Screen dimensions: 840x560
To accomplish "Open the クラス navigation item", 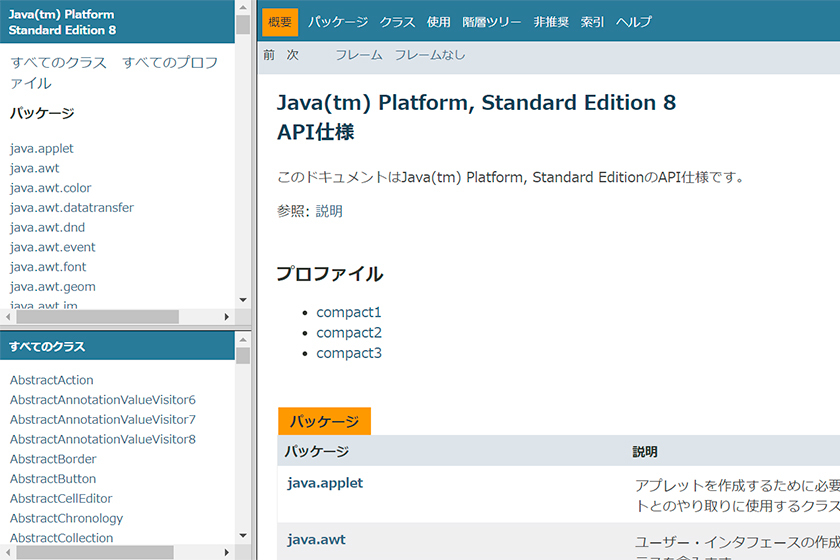I will 397,22.
